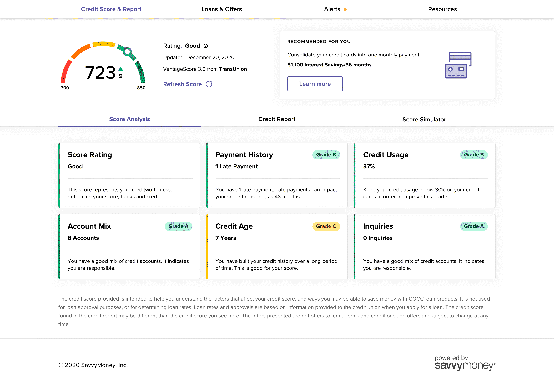Click the green up-arrow score change indicator

(x=121, y=69)
